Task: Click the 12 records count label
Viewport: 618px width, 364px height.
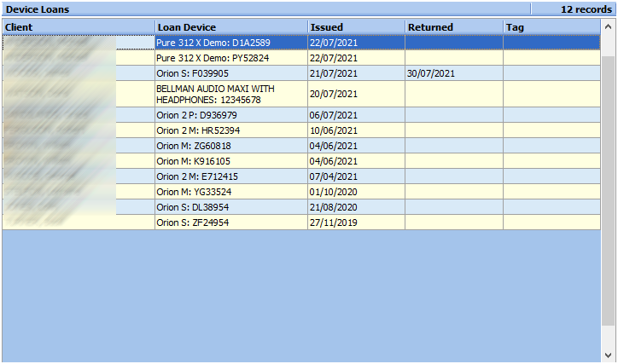Action: point(586,9)
